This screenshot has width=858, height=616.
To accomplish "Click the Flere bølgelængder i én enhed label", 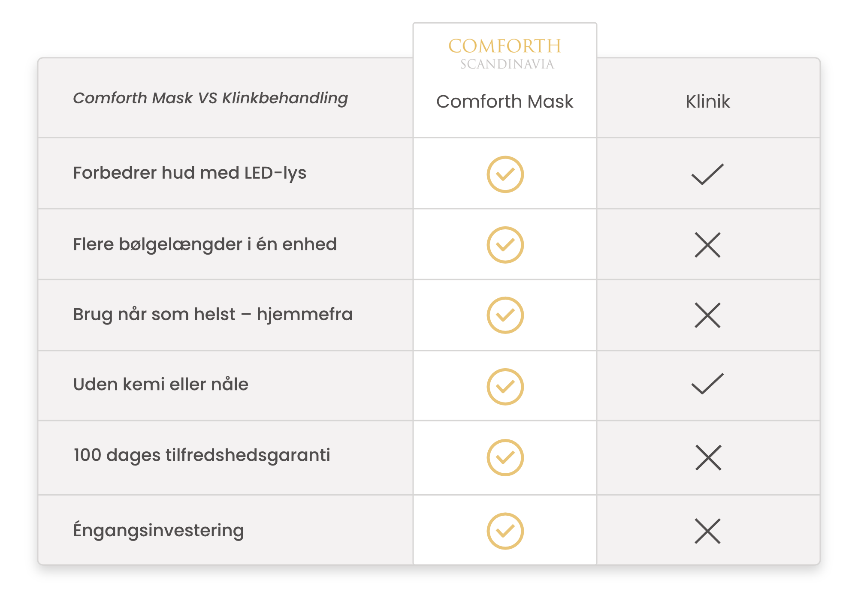I will tap(205, 244).
